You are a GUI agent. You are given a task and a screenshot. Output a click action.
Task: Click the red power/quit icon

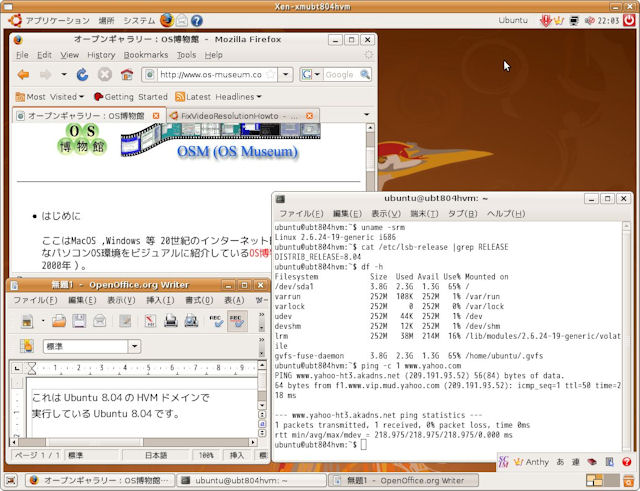coord(629,20)
